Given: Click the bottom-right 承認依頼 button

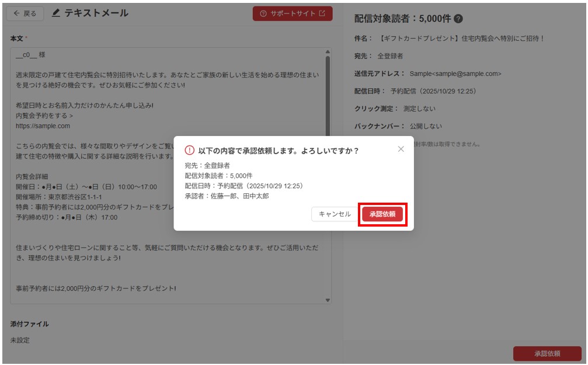Looking at the screenshot, I should tap(547, 353).
